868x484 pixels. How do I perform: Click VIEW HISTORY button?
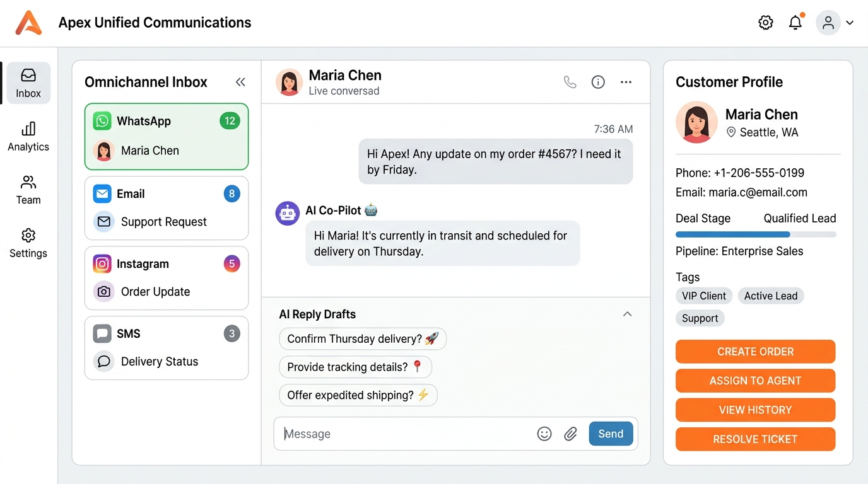click(756, 410)
